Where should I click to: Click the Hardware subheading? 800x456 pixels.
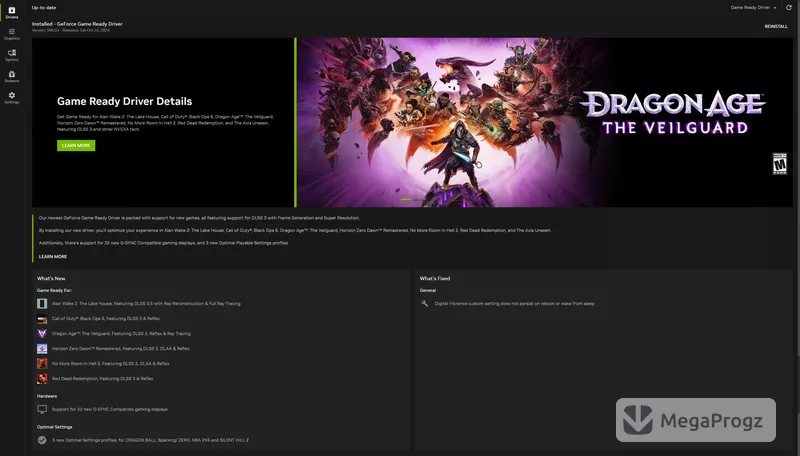(47, 396)
